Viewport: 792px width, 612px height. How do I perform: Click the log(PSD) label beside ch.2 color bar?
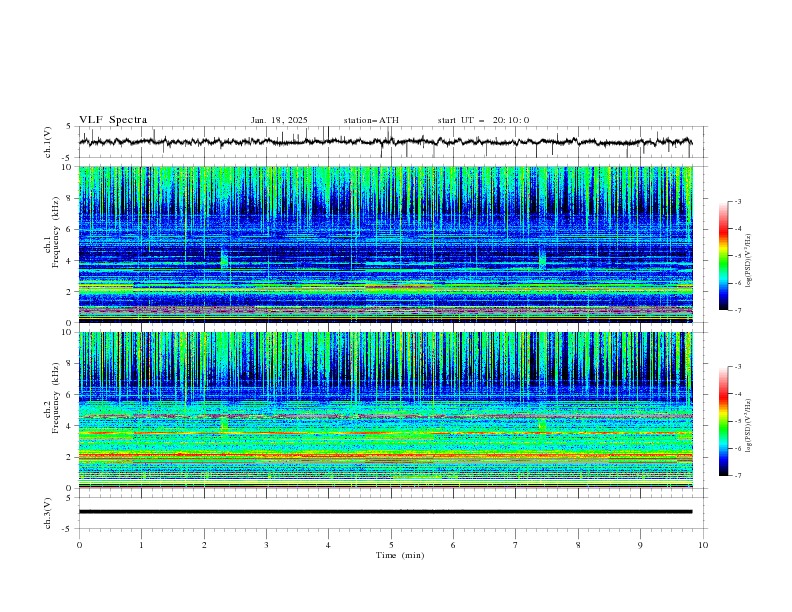748,426
